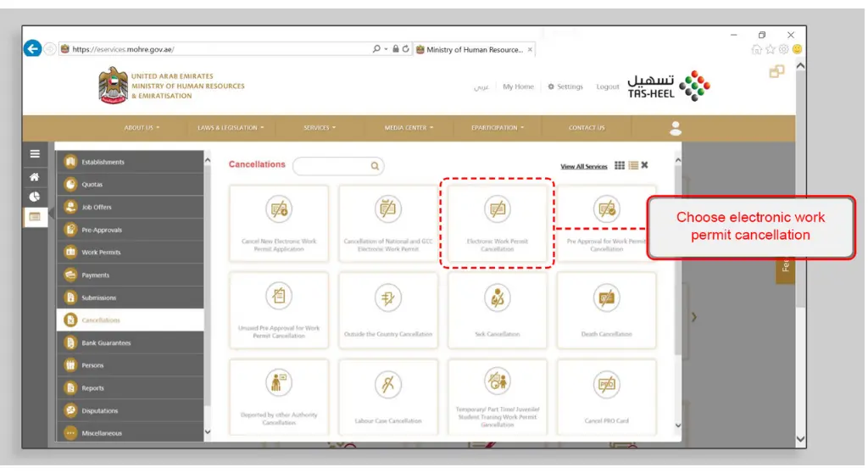This screenshot has height=473, width=868.
Task: Expand the Laws & Legislation dropdown
Action: pos(231,128)
